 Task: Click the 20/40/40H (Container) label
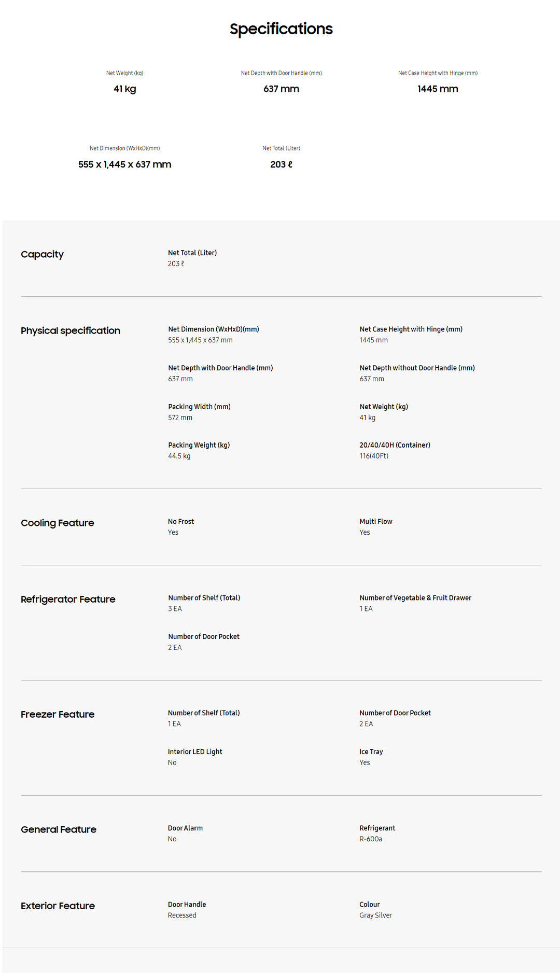(395, 445)
